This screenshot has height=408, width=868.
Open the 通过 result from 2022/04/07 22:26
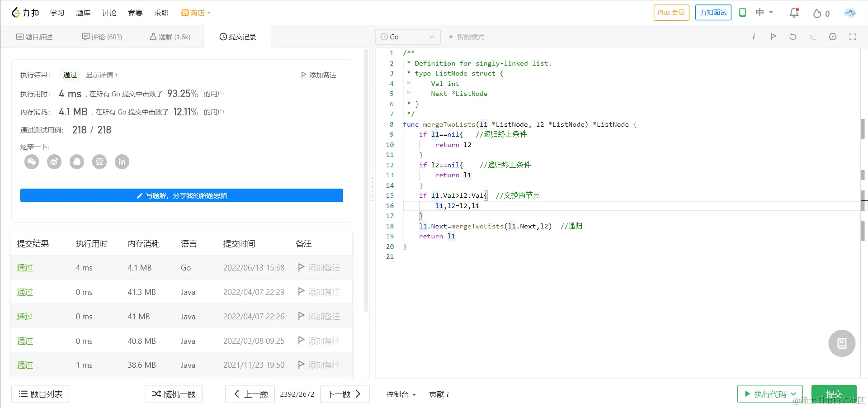tap(25, 317)
